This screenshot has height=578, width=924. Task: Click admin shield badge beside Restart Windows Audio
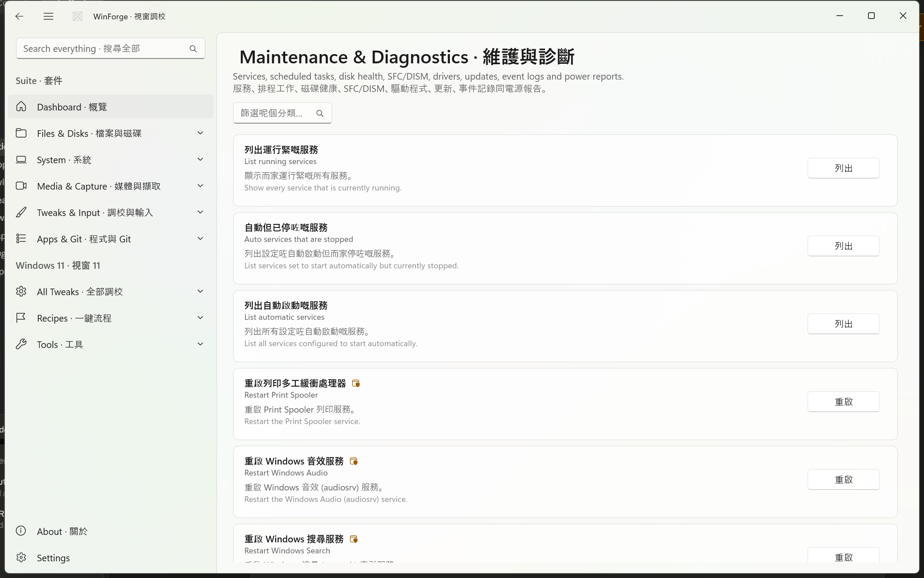pos(353,461)
